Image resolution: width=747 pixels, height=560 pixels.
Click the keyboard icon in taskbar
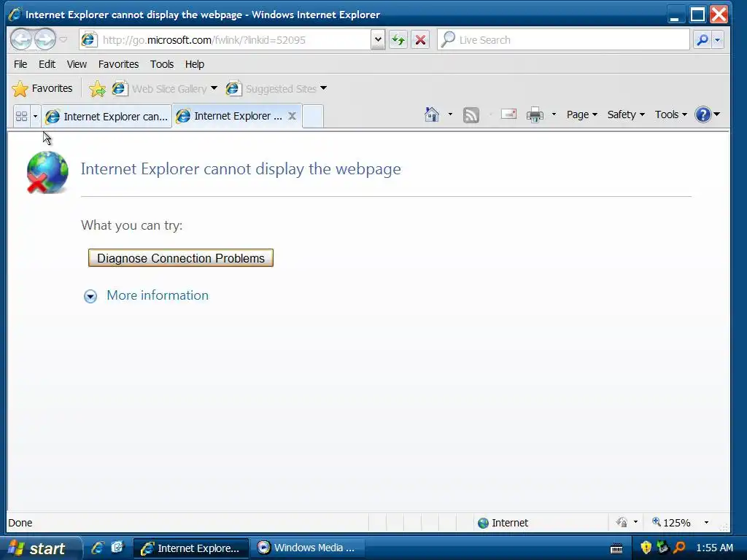[616, 548]
